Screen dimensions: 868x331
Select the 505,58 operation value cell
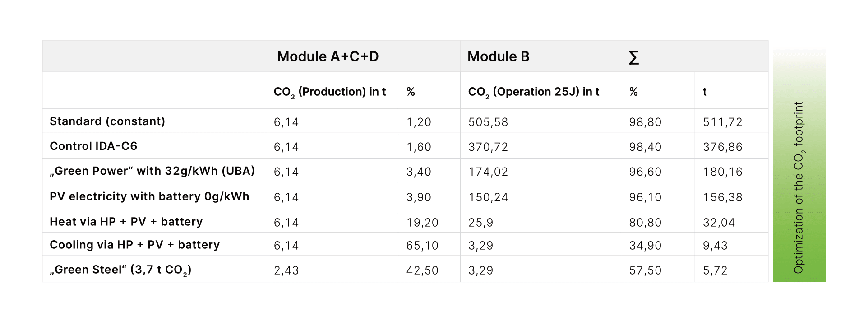(488, 122)
